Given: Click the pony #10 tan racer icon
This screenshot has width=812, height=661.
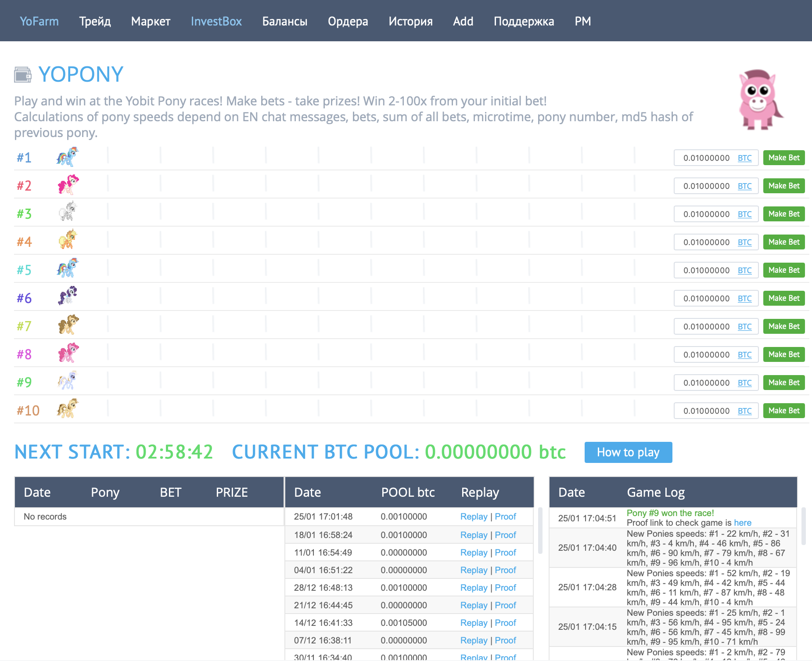Looking at the screenshot, I should point(68,408).
